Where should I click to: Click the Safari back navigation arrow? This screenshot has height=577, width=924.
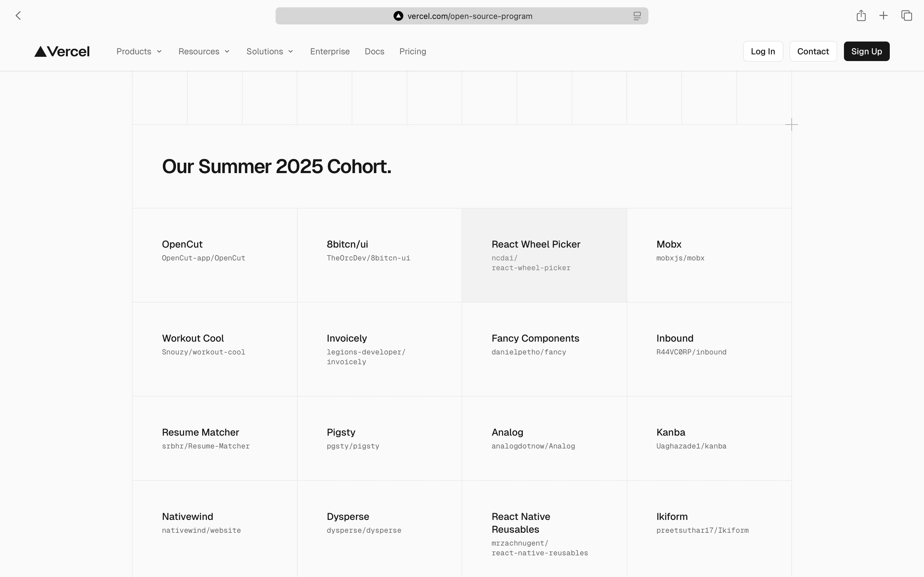coord(19,15)
